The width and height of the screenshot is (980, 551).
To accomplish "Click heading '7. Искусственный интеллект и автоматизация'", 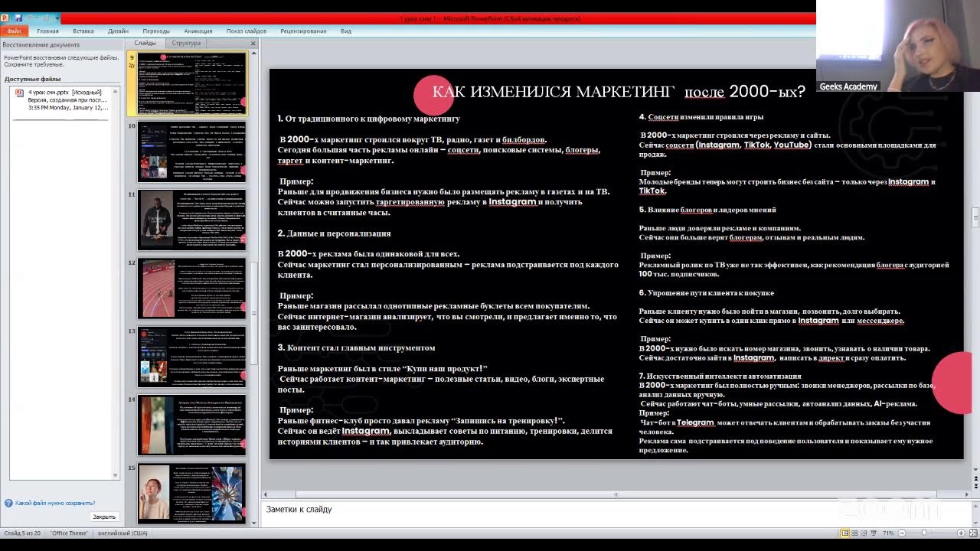I will [720, 376].
